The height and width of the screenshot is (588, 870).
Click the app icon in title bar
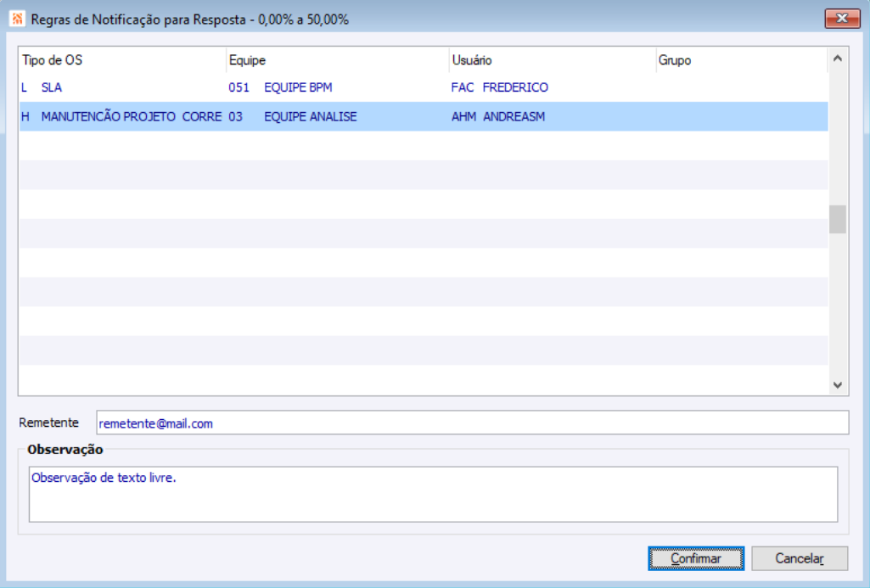coord(17,19)
